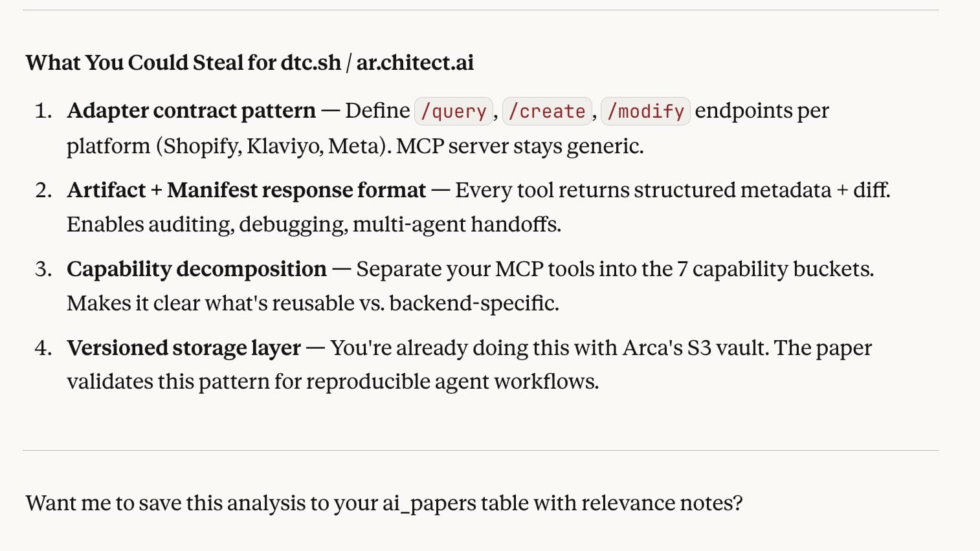Click bold 'Artifact + Manifest response format' text
This screenshot has width=980, height=551.
pyautogui.click(x=246, y=190)
